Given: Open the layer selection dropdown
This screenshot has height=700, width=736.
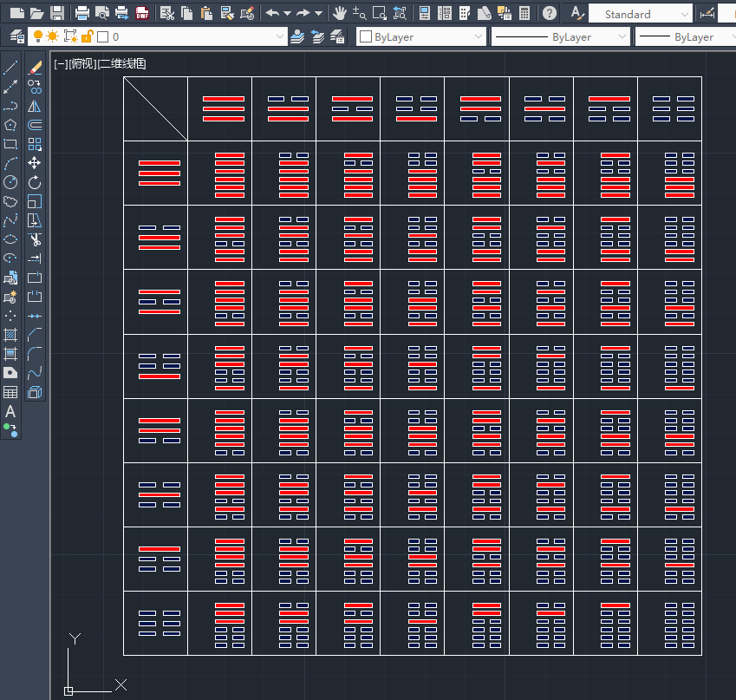Looking at the screenshot, I should pyautogui.click(x=279, y=37).
